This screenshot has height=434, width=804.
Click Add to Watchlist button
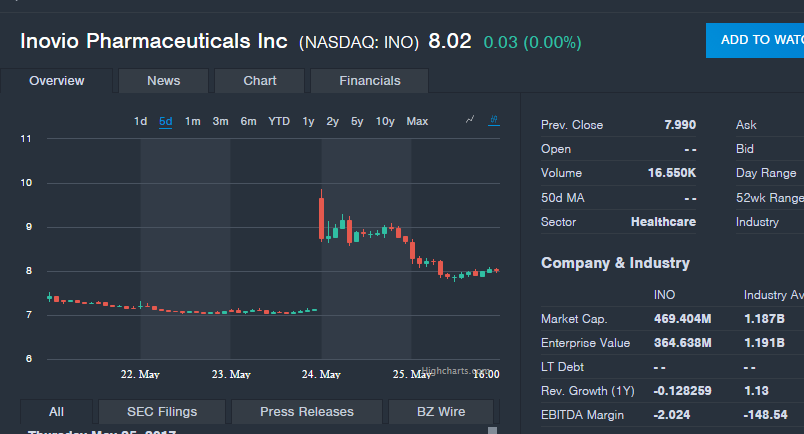(x=755, y=40)
